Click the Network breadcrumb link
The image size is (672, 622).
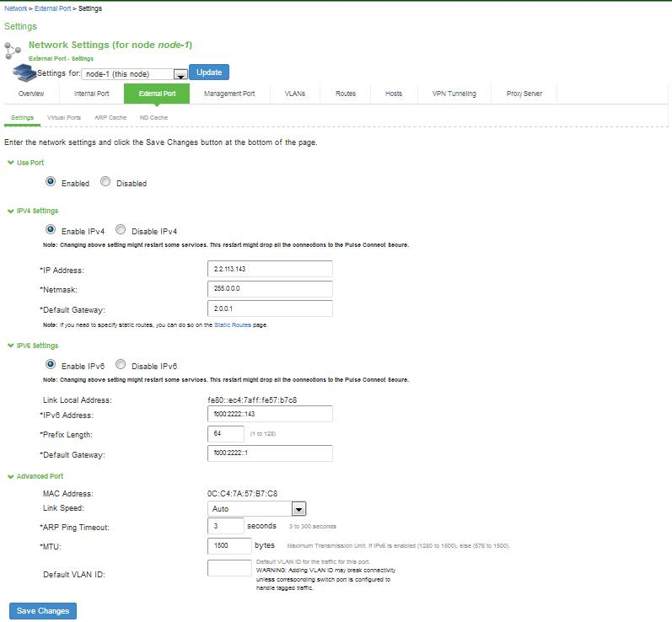pos(14,7)
